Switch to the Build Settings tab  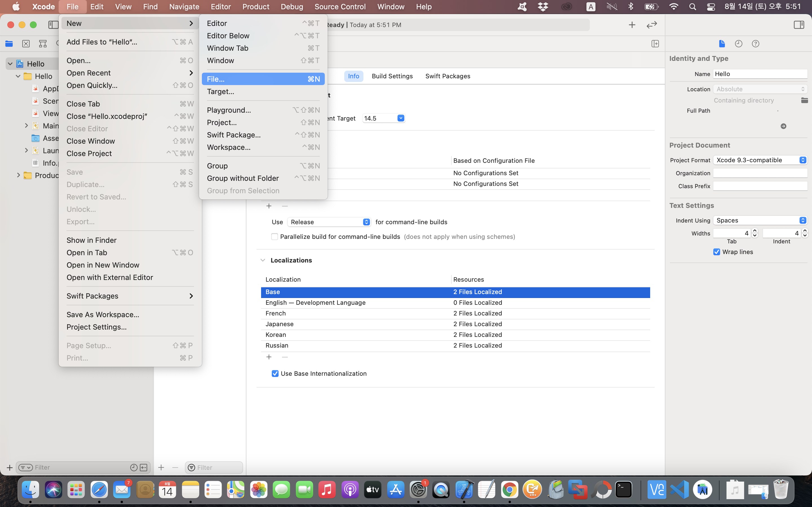(392, 76)
